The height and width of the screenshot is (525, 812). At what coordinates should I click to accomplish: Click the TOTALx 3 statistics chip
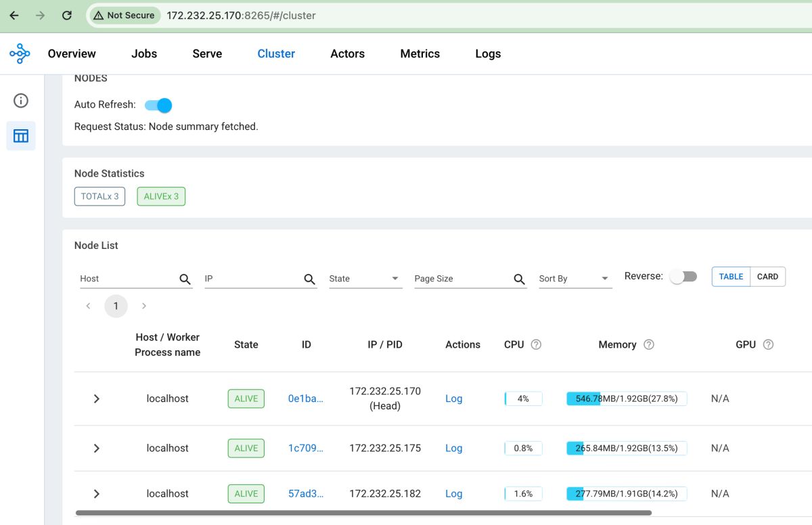tap(99, 196)
